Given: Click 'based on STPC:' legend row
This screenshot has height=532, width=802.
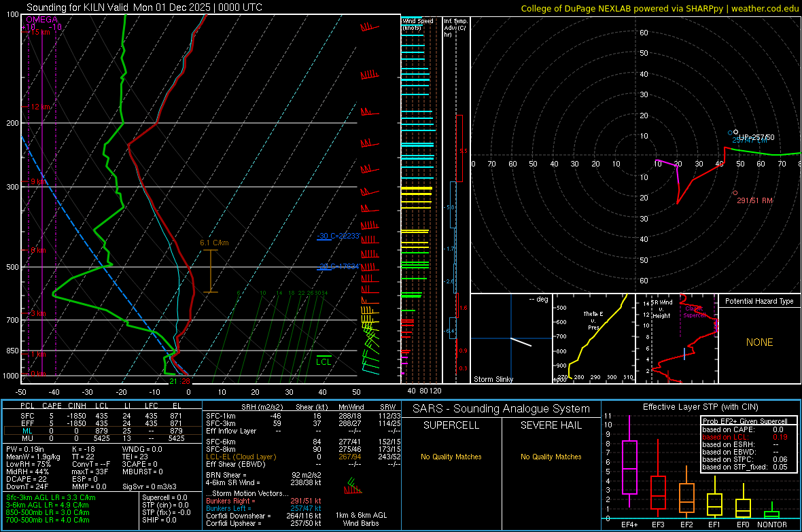Looking at the screenshot, I should point(745,459).
